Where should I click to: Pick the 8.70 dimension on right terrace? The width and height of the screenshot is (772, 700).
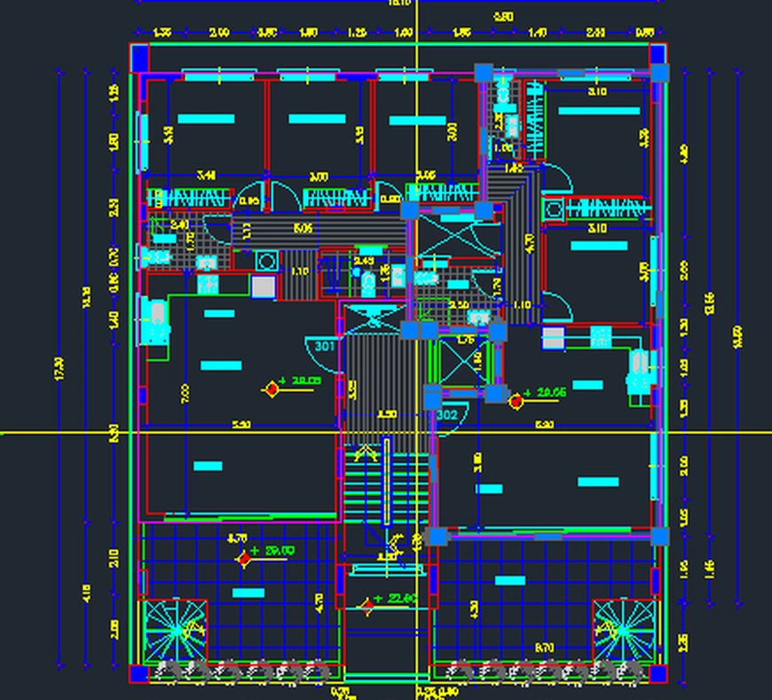[x=544, y=649]
